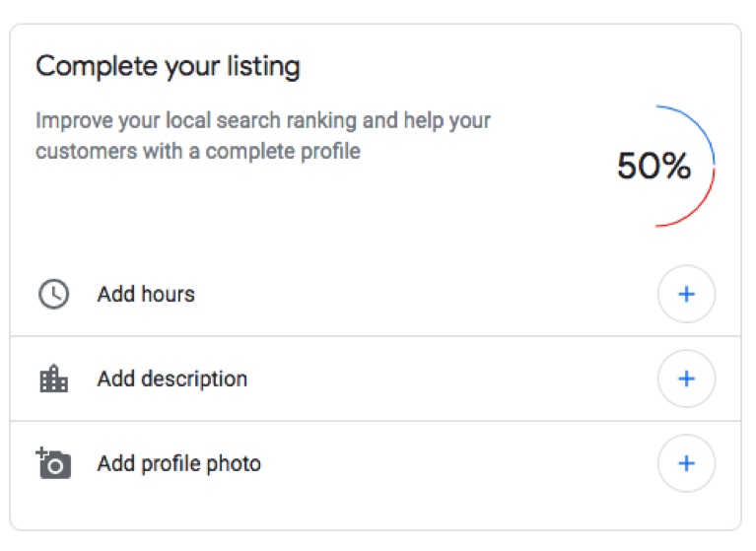Click the 'customers with a complete profile' text line

pos(198,152)
